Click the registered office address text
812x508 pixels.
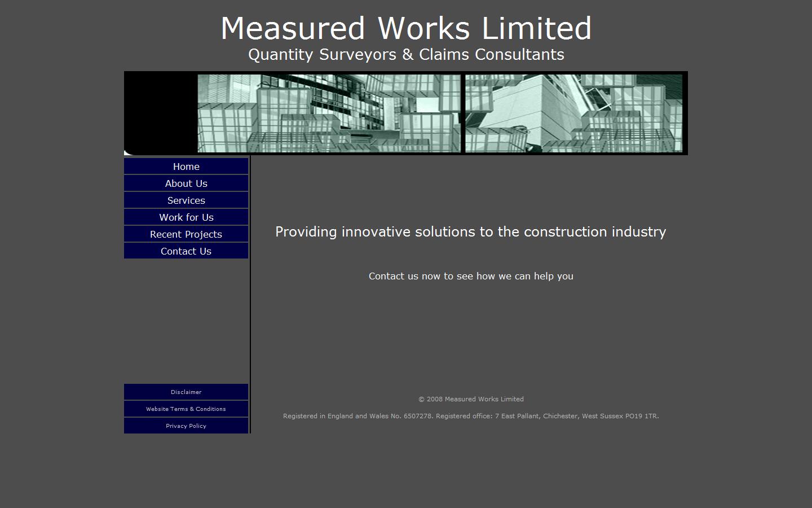470,416
